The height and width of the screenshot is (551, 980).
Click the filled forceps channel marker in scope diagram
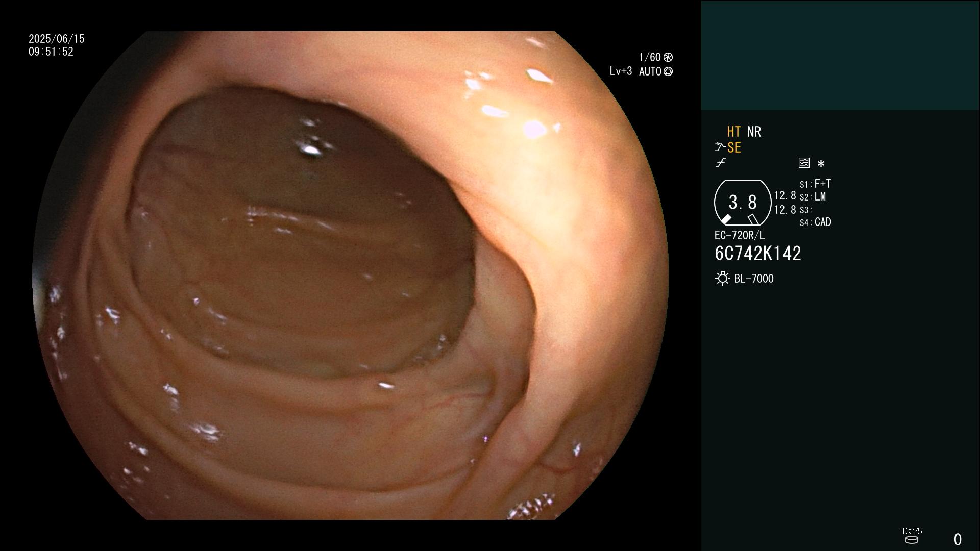(726, 219)
